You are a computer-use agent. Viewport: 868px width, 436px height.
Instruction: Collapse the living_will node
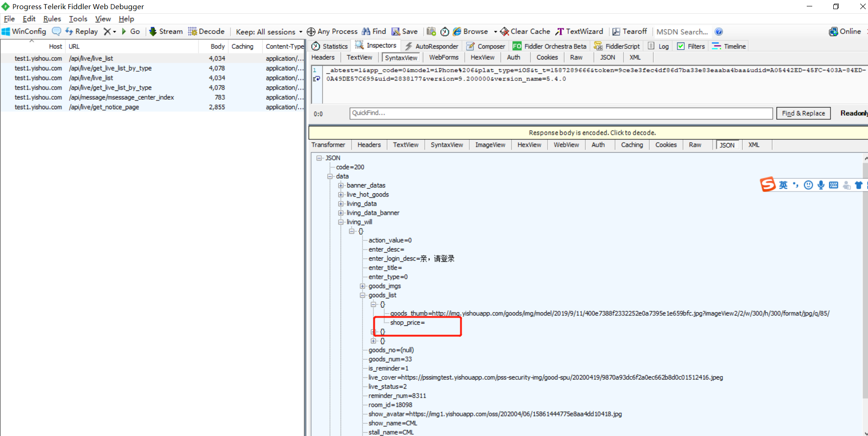[x=341, y=222]
